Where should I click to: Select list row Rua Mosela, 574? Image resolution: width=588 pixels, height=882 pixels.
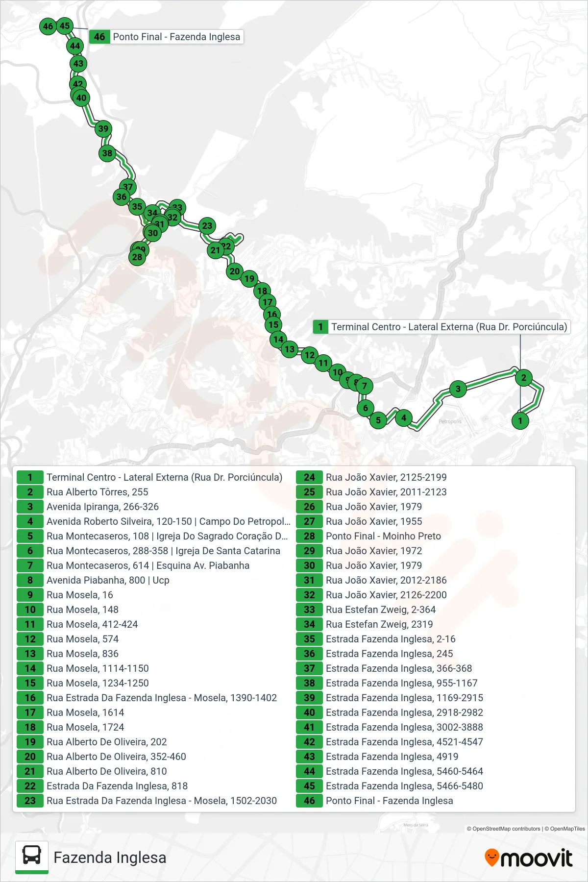[154, 639]
